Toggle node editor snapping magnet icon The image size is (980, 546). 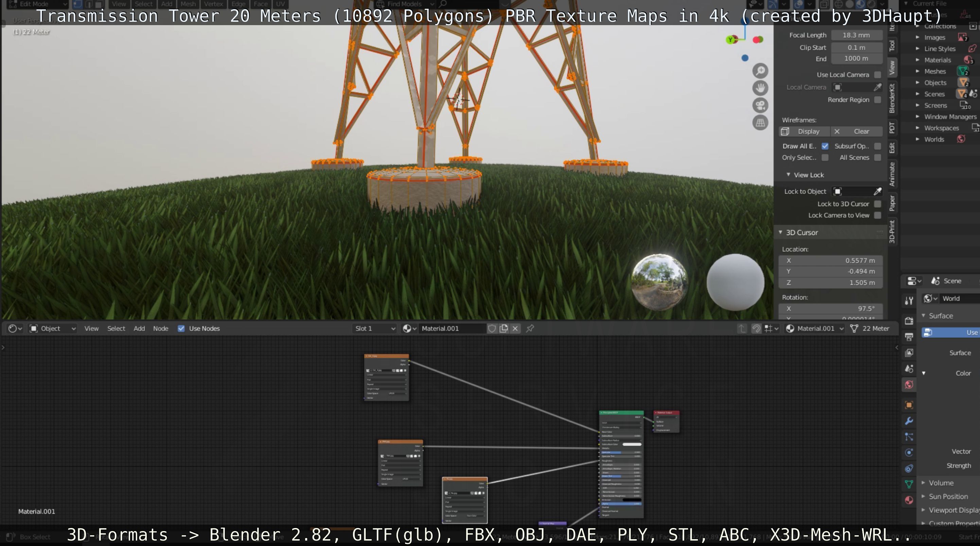(756, 328)
